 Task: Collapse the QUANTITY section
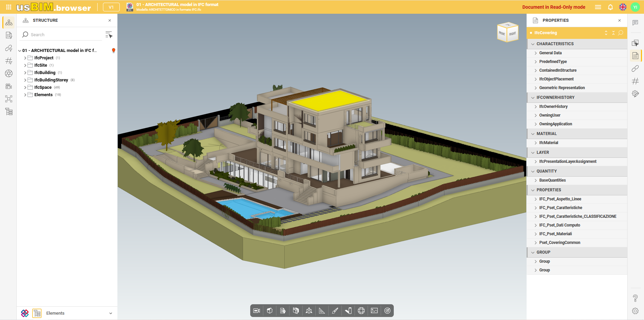[x=533, y=171]
